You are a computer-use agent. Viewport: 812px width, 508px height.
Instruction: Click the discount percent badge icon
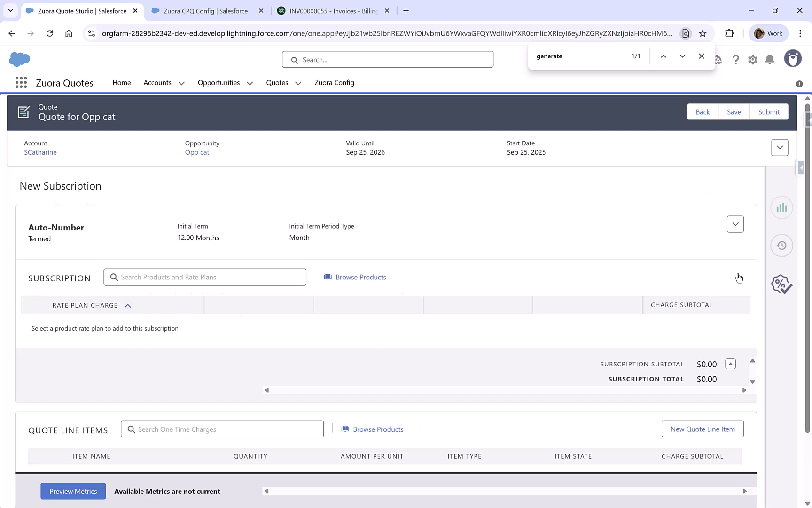pyautogui.click(x=781, y=284)
